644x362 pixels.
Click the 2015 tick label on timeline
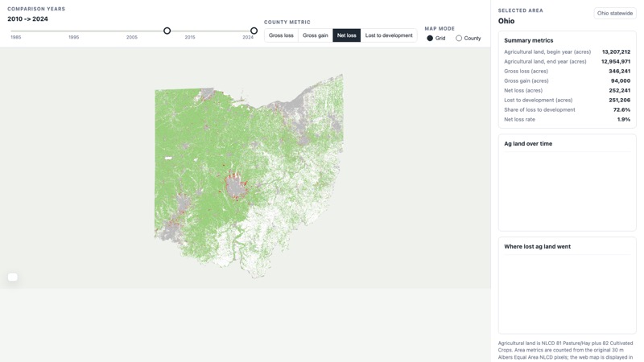click(x=190, y=37)
